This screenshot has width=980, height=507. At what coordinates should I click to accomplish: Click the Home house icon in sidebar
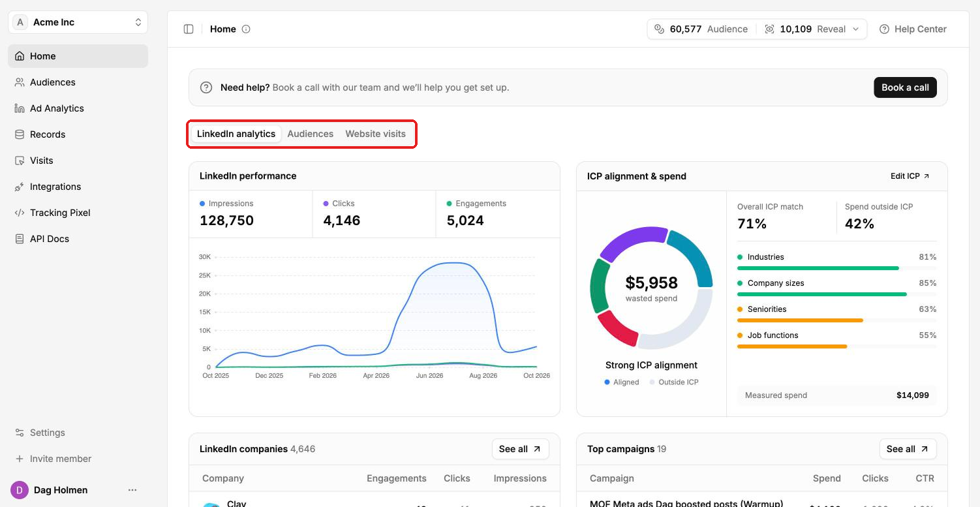pos(20,56)
